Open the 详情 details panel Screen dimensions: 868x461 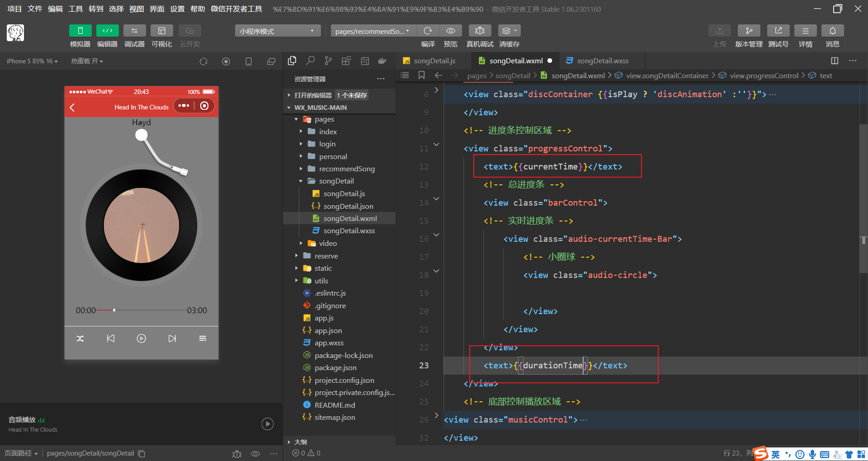(805, 31)
